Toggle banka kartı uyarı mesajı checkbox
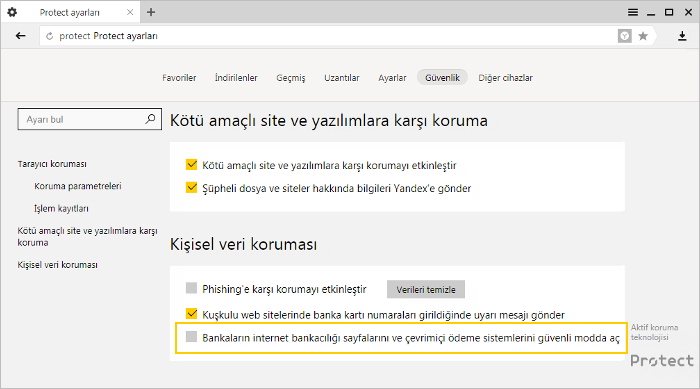700x389 pixels. pos(192,314)
